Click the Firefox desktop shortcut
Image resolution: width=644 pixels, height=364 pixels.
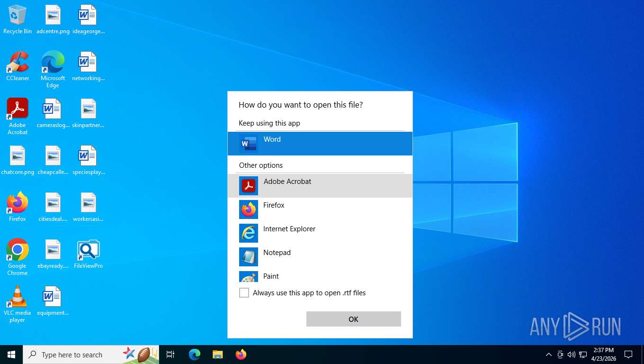pos(18,207)
